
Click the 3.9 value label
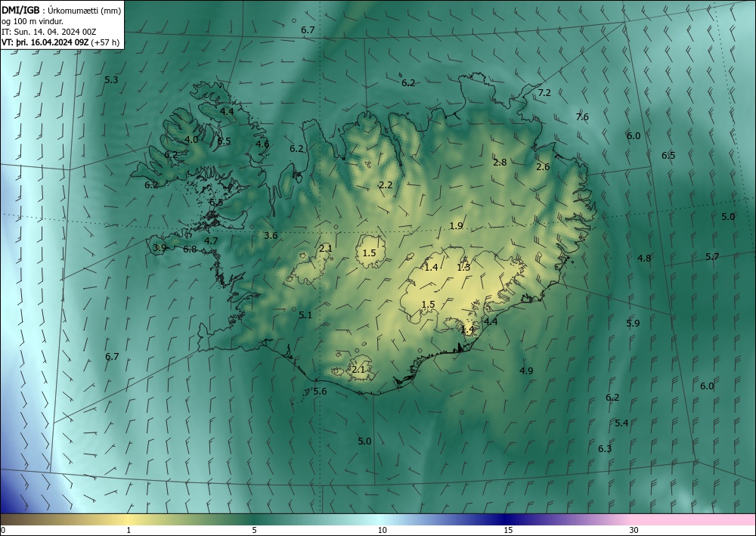160,248
